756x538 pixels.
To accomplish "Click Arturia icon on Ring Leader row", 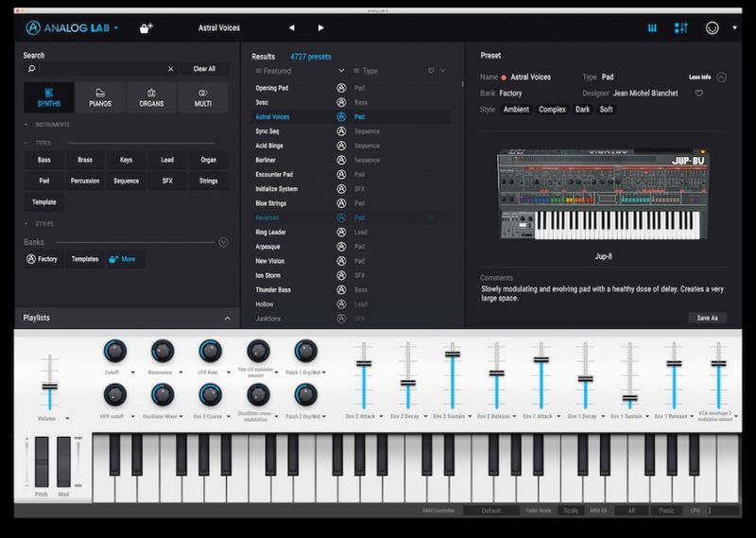I will point(341,232).
